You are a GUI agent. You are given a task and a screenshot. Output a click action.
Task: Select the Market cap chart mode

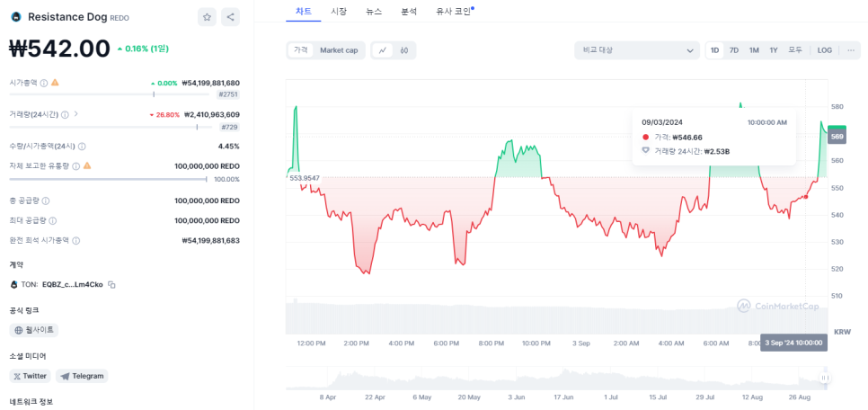(x=339, y=50)
